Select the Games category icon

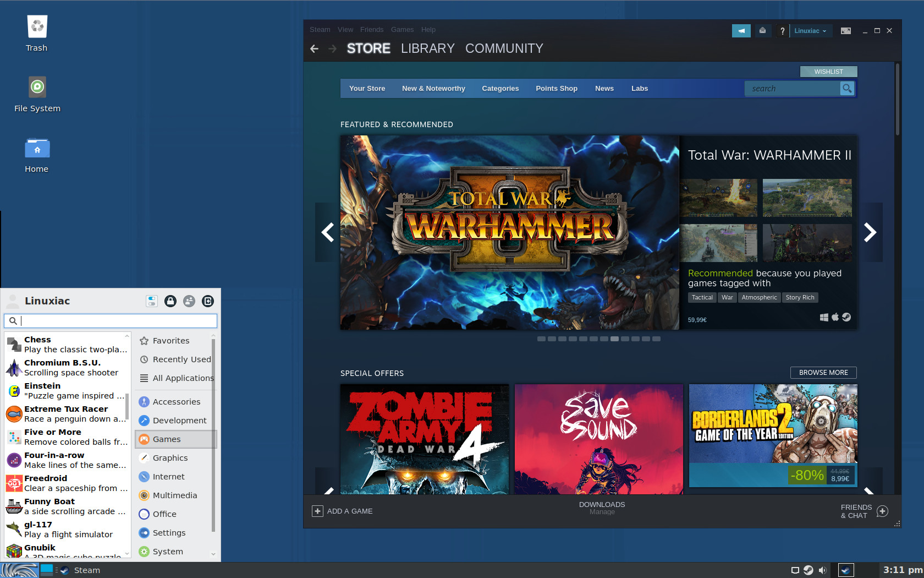click(144, 439)
